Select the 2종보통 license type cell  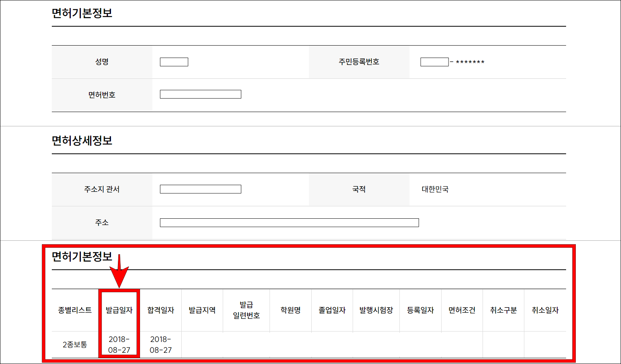(75, 344)
